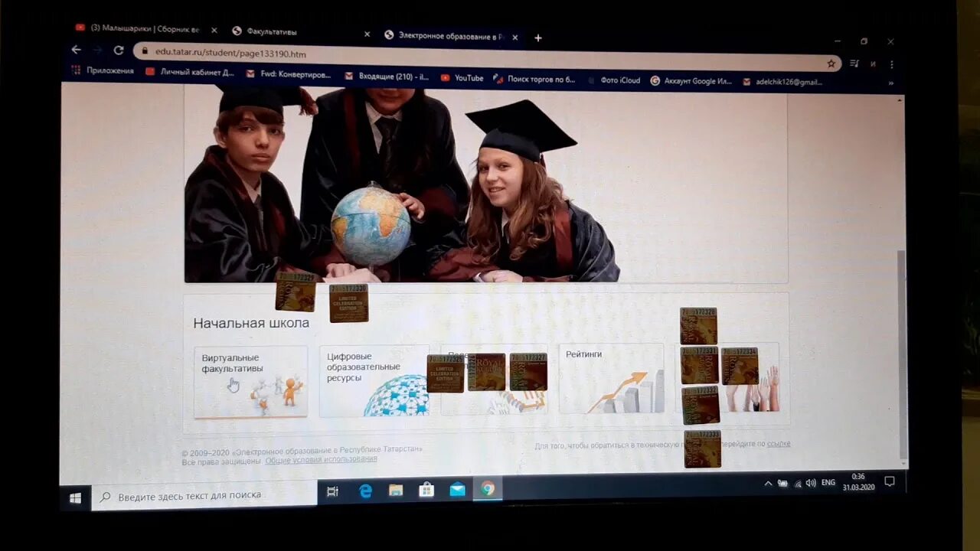Switch the ENG input language
Viewport: 980px width, 551px height.
(x=828, y=483)
